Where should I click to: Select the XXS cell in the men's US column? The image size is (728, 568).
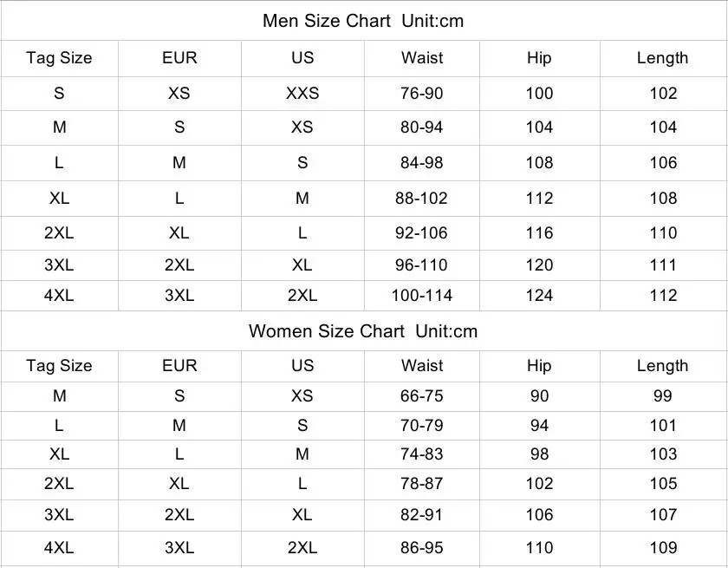point(302,93)
